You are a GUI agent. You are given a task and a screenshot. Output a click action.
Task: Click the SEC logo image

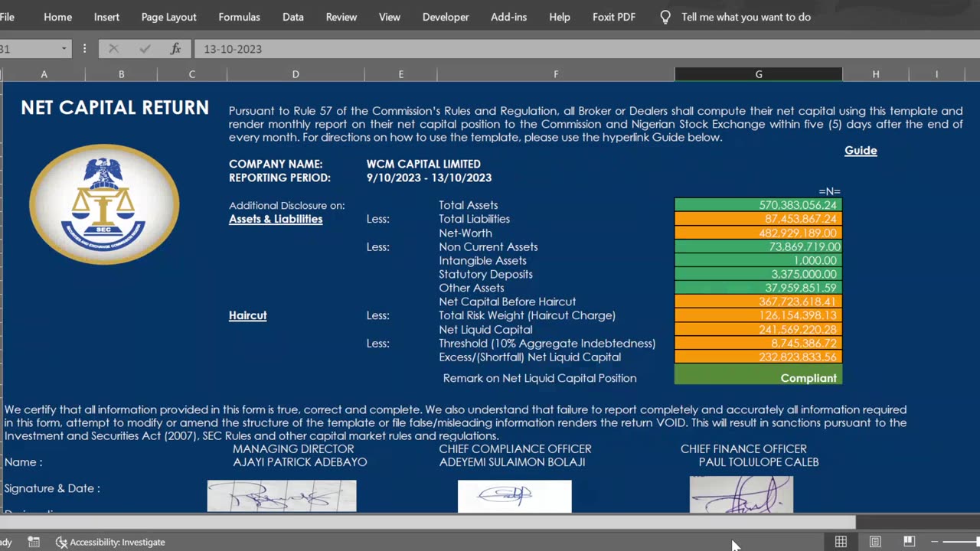click(104, 204)
